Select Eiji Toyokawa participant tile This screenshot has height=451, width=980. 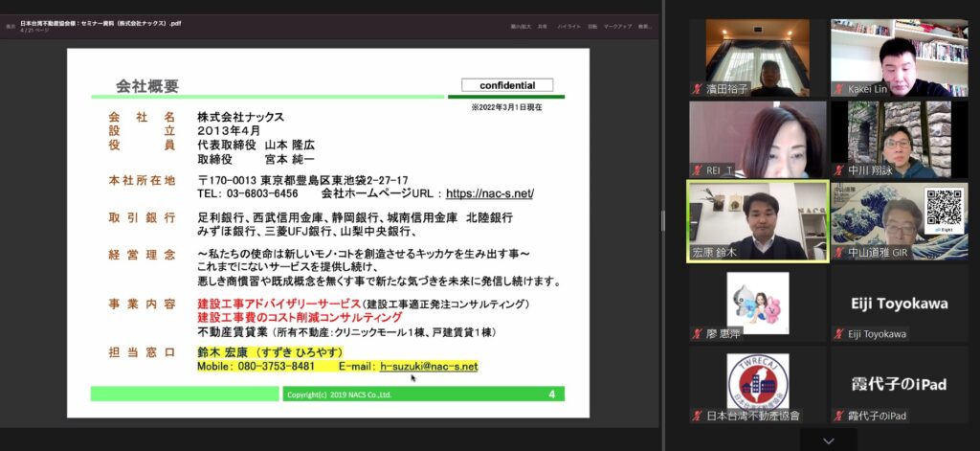pos(899,304)
